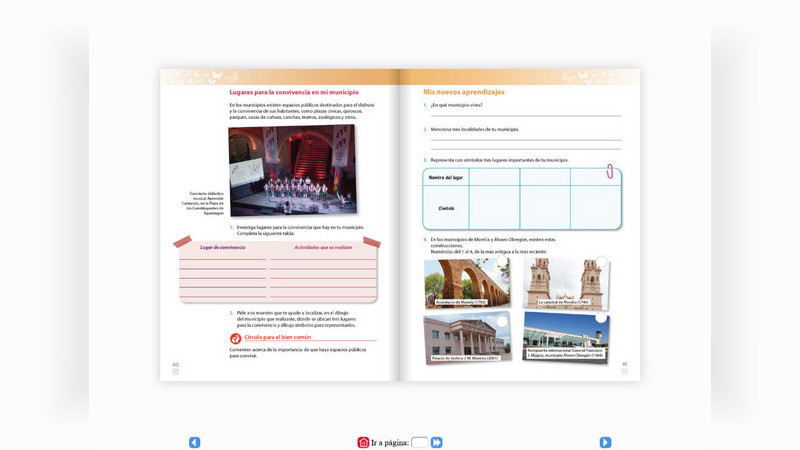Select the Acueducto de Morelia photo
The width and height of the screenshot is (800, 450).
(x=467, y=283)
